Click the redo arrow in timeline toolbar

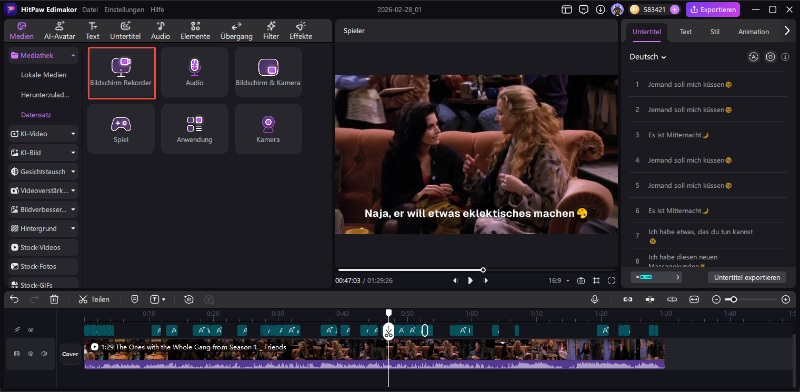(34, 300)
